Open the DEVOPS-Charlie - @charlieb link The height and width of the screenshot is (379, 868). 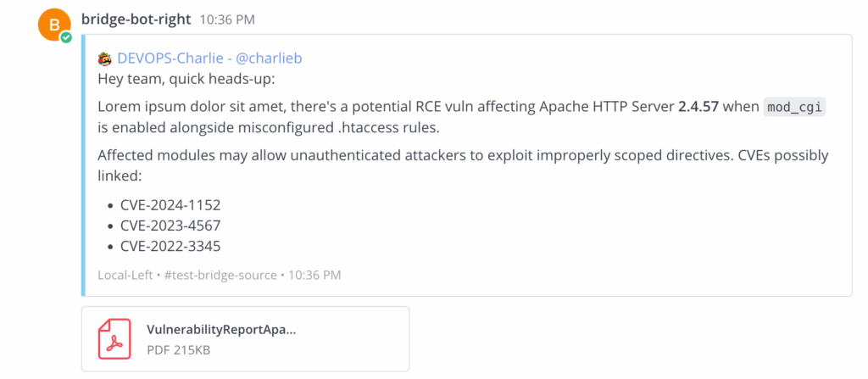pos(210,59)
